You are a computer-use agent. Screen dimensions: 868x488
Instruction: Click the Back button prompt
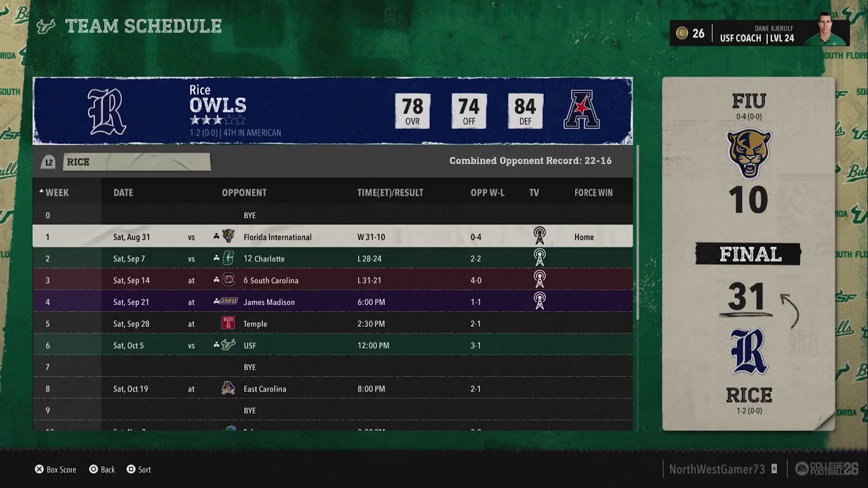click(102, 469)
